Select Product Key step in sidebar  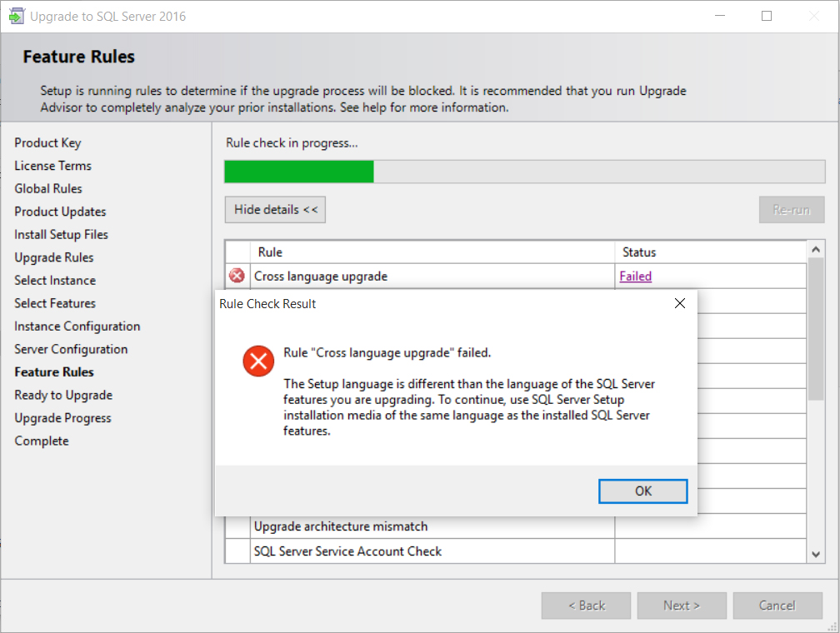coord(47,143)
